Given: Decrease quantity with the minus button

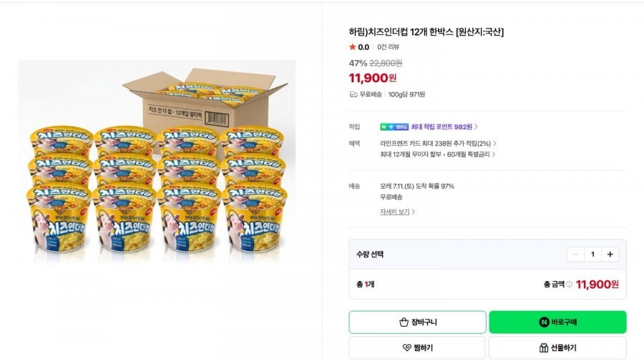Looking at the screenshot, I should click(x=575, y=254).
